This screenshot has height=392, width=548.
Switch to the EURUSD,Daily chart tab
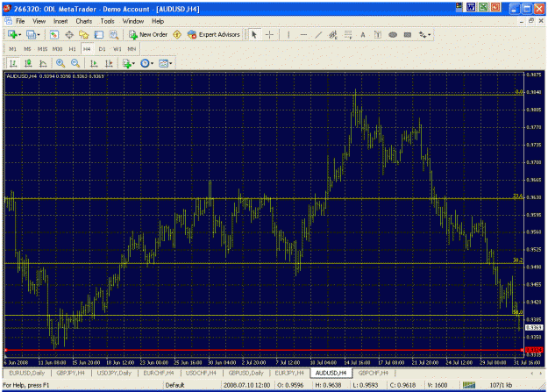click(x=27, y=373)
